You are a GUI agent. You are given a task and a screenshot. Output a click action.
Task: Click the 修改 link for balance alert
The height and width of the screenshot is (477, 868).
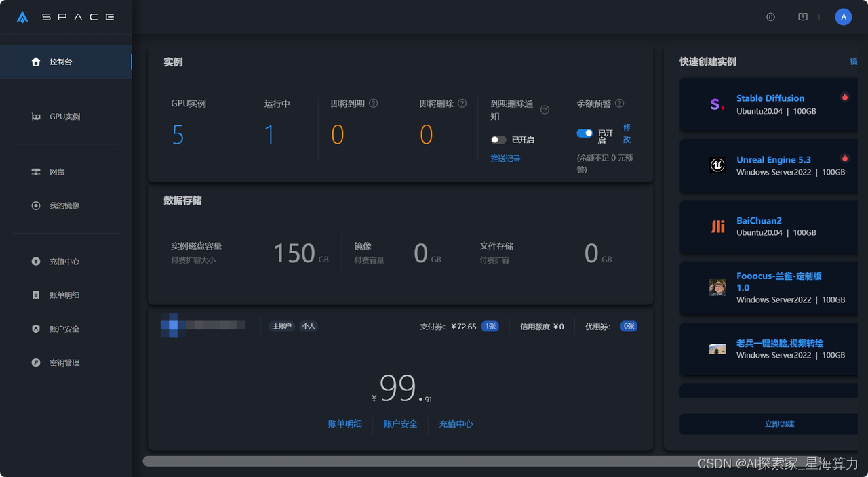point(627,133)
